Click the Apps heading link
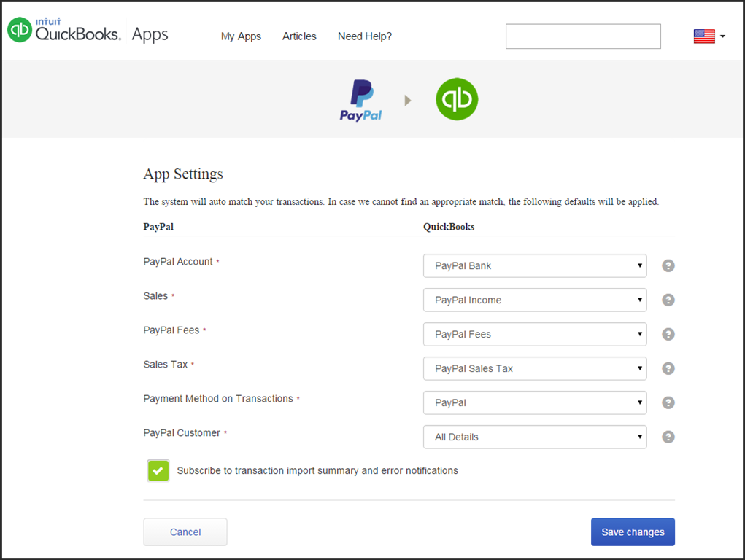745x560 pixels. (150, 34)
